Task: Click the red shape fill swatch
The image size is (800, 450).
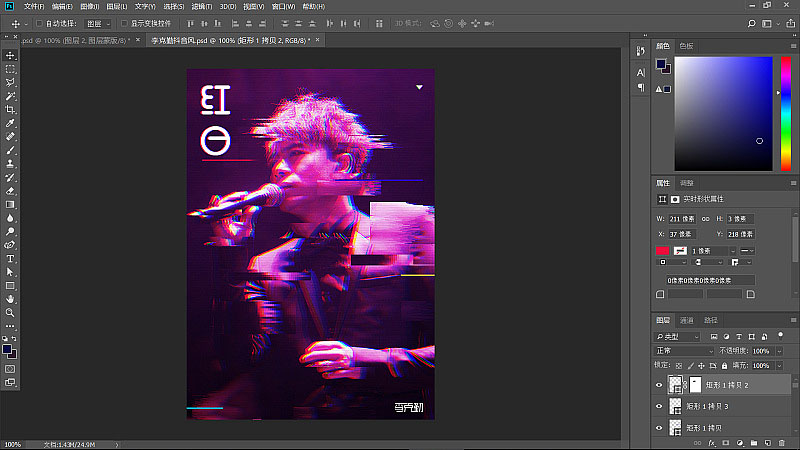Action: coord(662,251)
